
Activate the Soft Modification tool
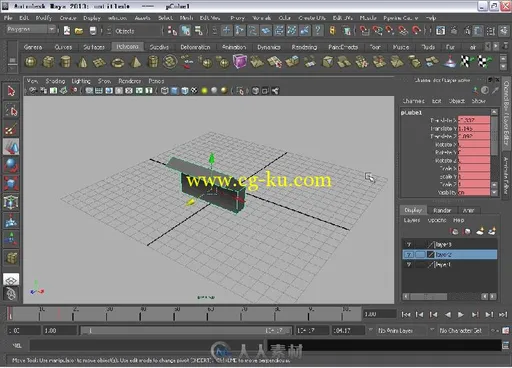tap(11, 221)
